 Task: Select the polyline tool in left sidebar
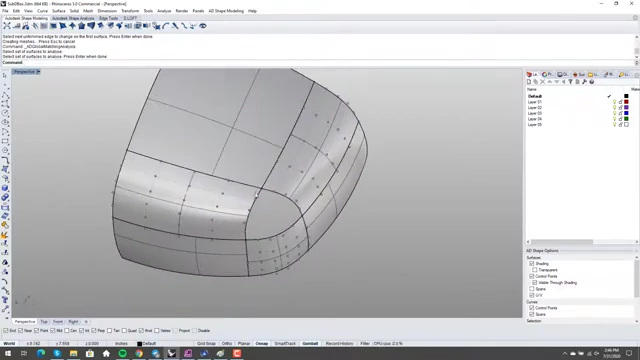pyautogui.click(x=5, y=95)
